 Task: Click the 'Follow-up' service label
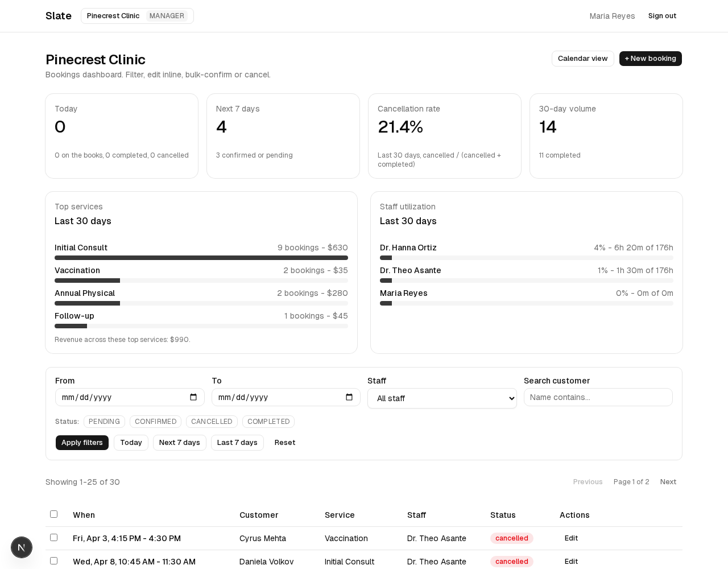(x=75, y=316)
